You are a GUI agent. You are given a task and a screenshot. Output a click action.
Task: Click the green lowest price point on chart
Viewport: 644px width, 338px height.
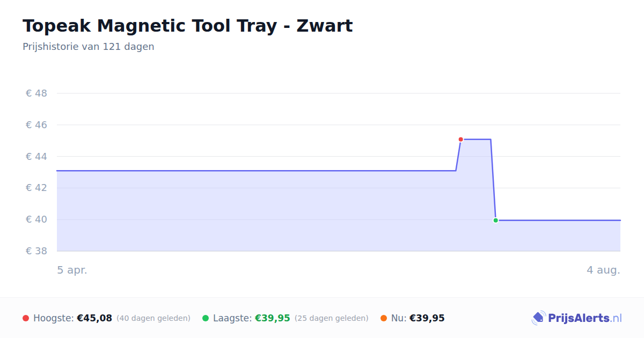pyautogui.click(x=495, y=221)
